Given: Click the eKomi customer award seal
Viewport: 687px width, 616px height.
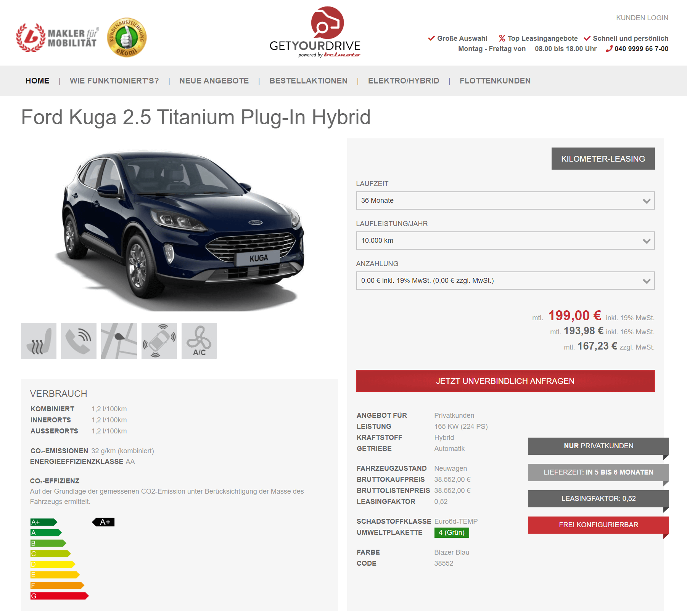Looking at the screenshot, I should [127, 37].
